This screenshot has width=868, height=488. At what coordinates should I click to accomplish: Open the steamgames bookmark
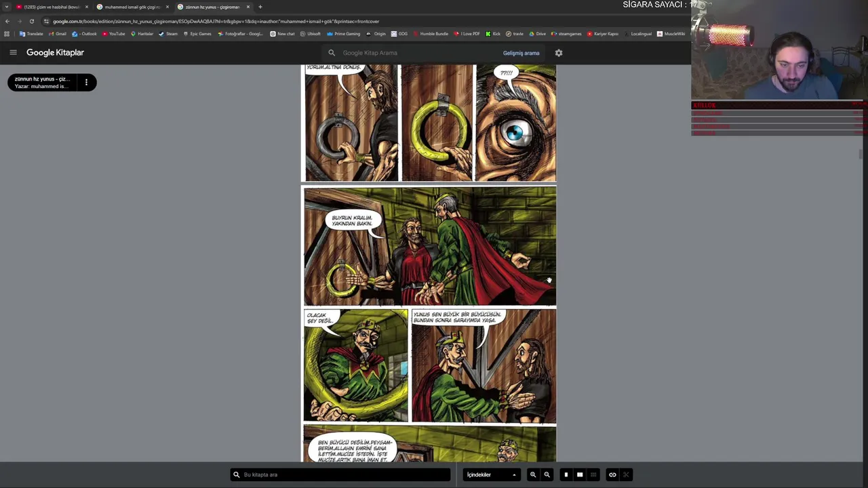[x=567, y=34]
